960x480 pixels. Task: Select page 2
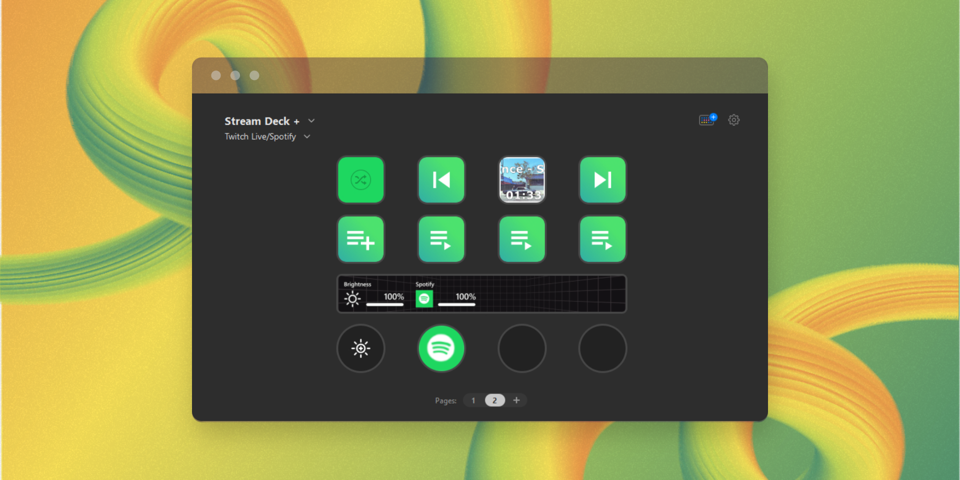495,400
